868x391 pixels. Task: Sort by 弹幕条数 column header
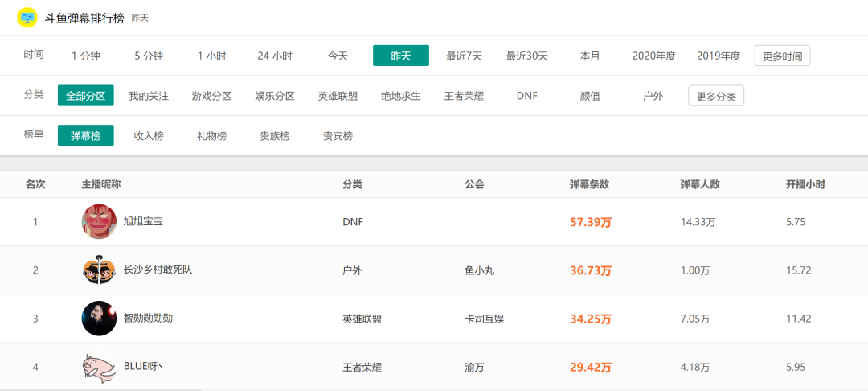(589, 184)
